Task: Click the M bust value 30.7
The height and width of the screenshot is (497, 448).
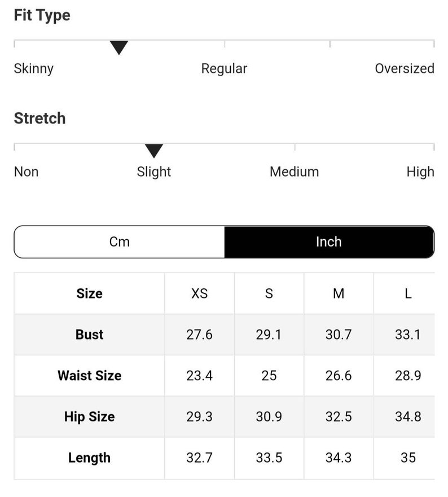Action: click(339, 335)
